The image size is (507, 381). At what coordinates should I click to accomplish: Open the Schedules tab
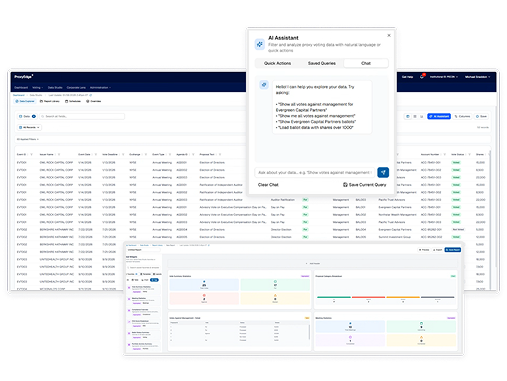(73, 101)
